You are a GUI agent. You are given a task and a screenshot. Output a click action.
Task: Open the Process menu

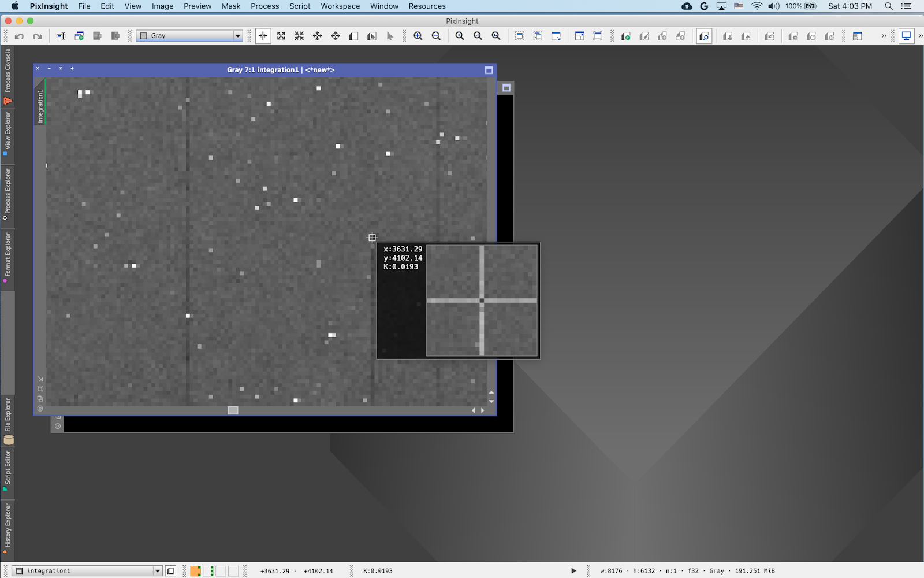coord(265,6)
